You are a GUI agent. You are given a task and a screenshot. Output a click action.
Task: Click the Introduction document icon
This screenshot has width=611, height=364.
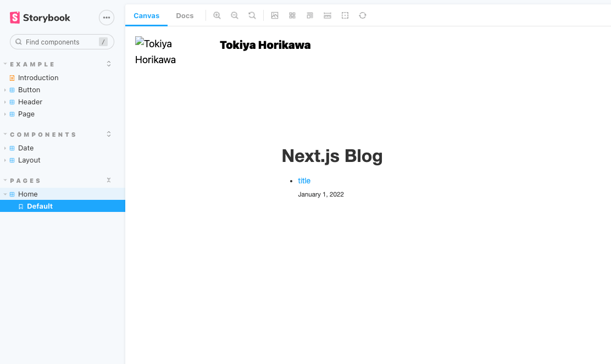tap(12, 78)
